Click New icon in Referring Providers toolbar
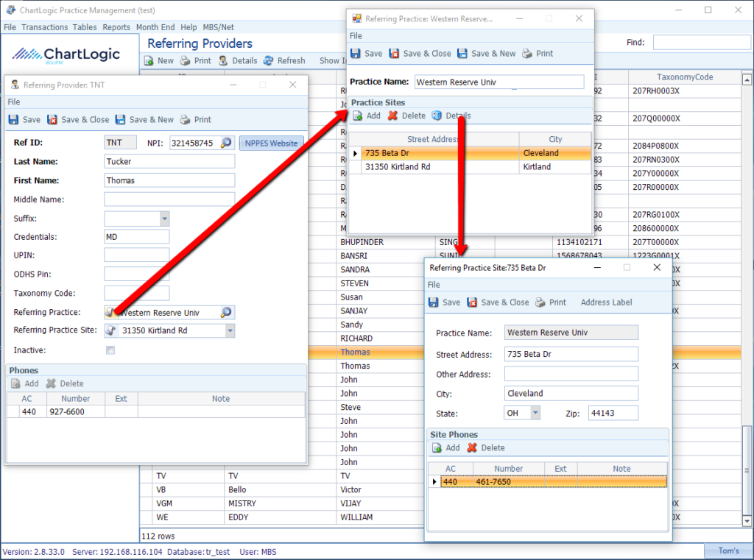Screen dimensions: 754x560 point(149,60)
